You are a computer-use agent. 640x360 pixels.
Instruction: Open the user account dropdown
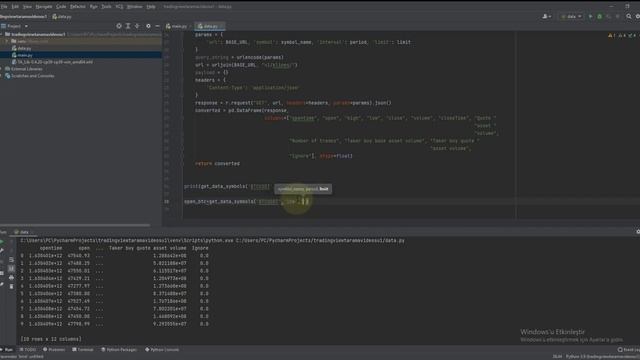547,17
